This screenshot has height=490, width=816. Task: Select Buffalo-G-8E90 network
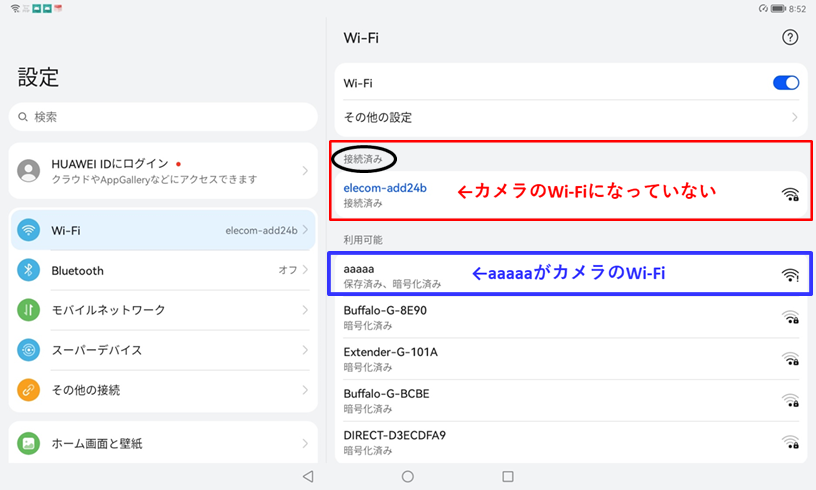(571, 317)
